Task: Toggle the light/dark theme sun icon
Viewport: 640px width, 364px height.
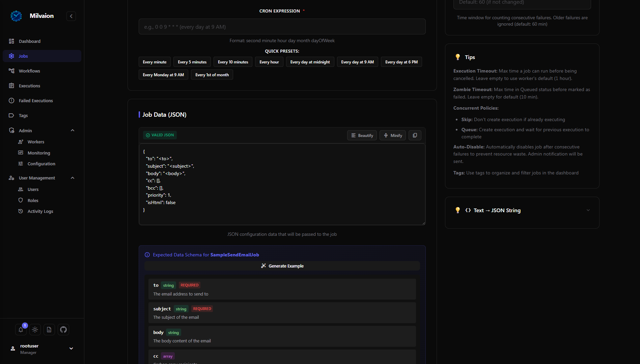Action: click(35, 330)
